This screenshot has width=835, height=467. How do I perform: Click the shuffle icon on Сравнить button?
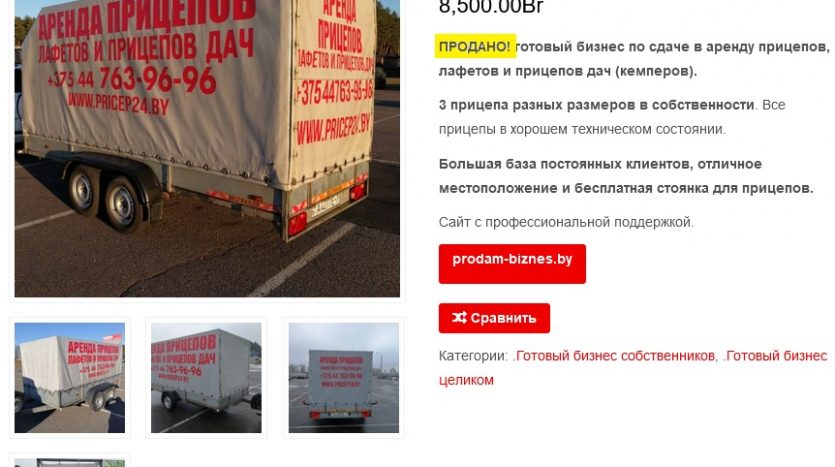459,318
